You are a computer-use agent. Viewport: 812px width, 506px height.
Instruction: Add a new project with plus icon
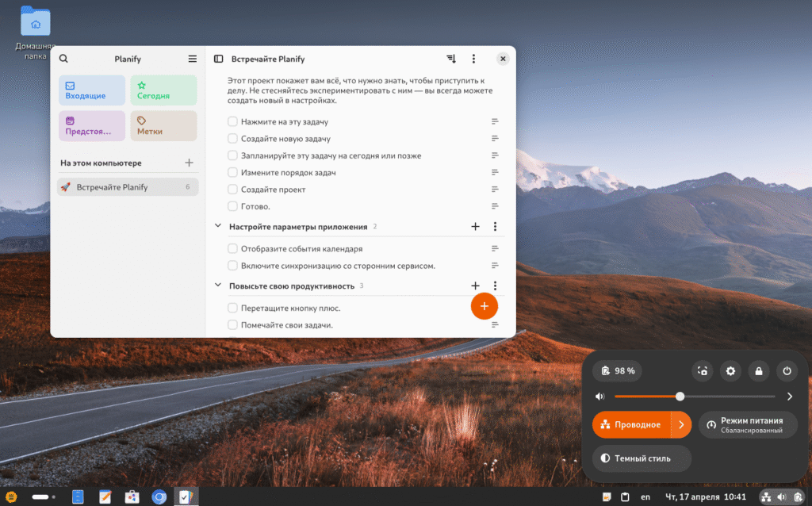point(189,163)
